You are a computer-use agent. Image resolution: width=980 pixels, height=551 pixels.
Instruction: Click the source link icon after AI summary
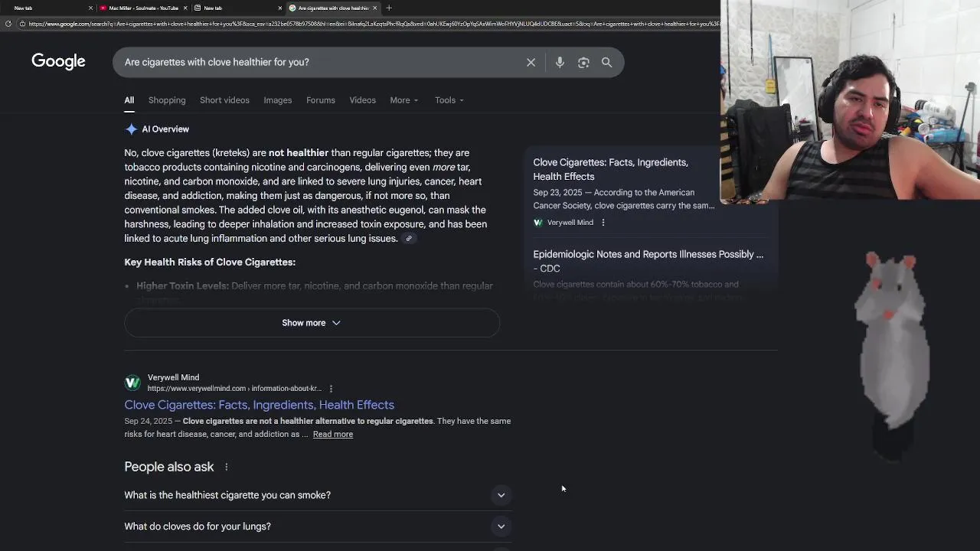pos(409,239)
